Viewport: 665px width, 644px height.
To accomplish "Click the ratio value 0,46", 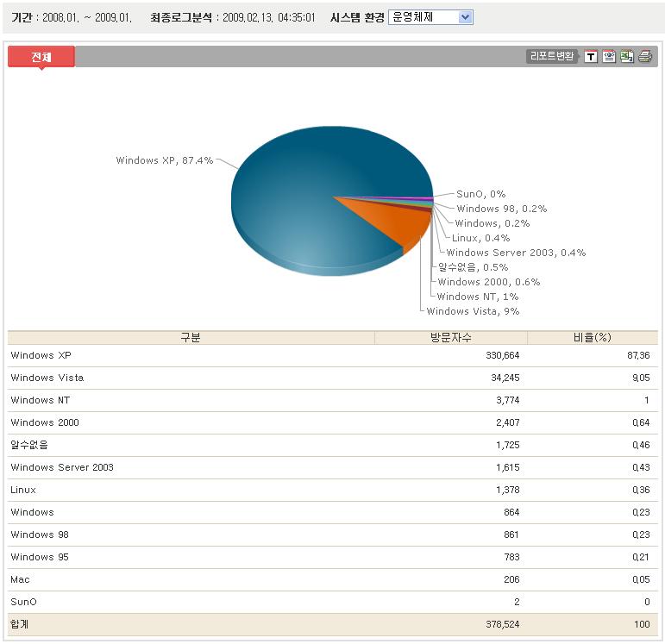I will coord(641,445).
